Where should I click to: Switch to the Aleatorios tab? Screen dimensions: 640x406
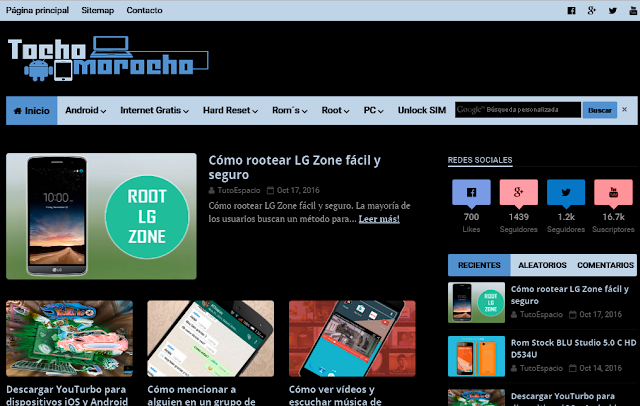pos(542,265)
